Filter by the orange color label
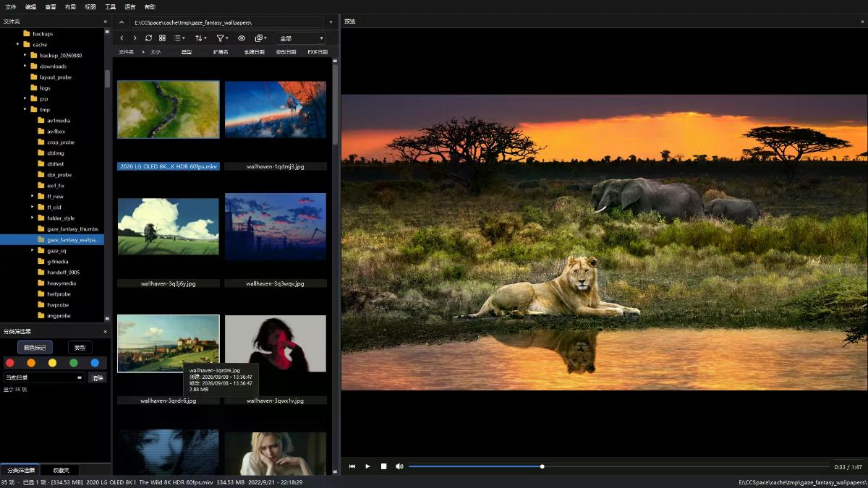Viewport: 868px width, 488px height. point(31,363)
